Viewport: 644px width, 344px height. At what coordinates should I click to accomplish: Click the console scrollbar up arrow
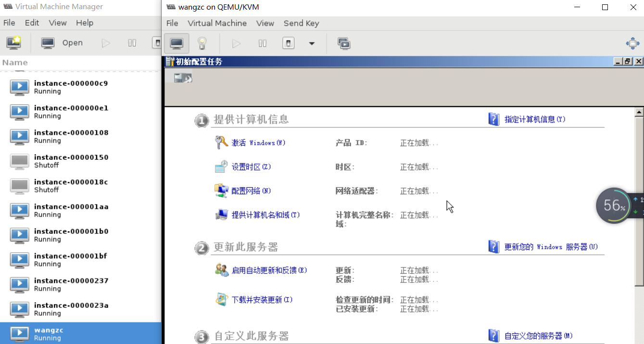click(x=640, y=112)
